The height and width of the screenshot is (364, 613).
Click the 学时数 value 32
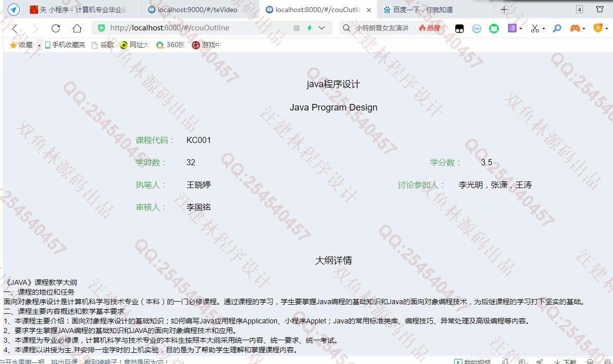pyautogui.click(x=191, y=162)
